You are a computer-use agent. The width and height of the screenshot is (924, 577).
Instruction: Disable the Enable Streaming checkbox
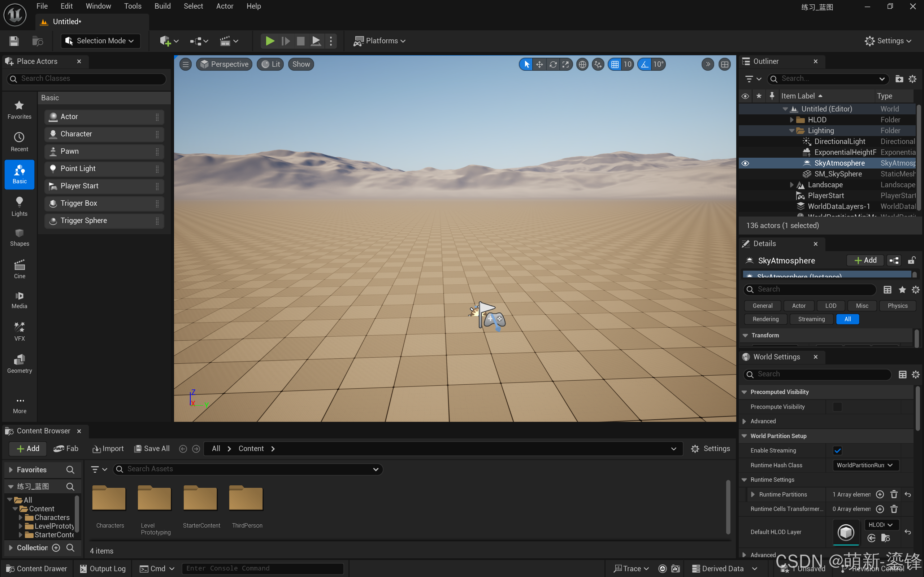point(837,450)
